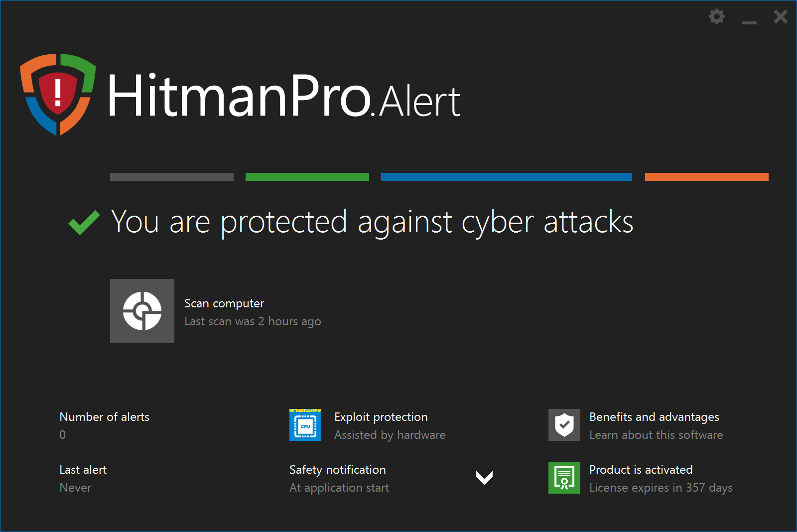This screenshot has height=532, width=797.
Task: Click the green protected checkmark icon
Action: (84, 222)
